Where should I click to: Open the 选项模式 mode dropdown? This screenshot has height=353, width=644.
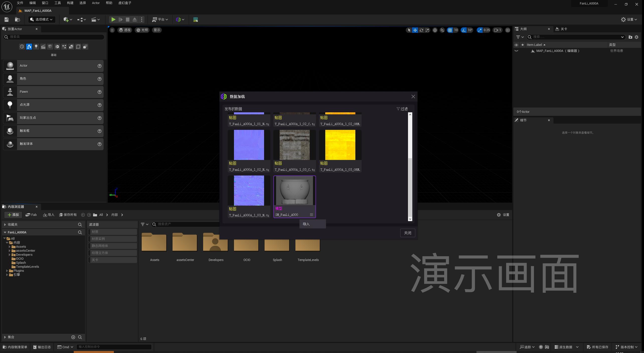(42, 20)
